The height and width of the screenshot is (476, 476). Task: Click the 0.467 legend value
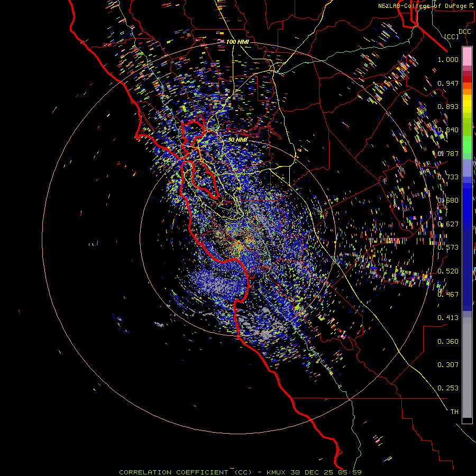pyautogui.click(x=448, y=295)
